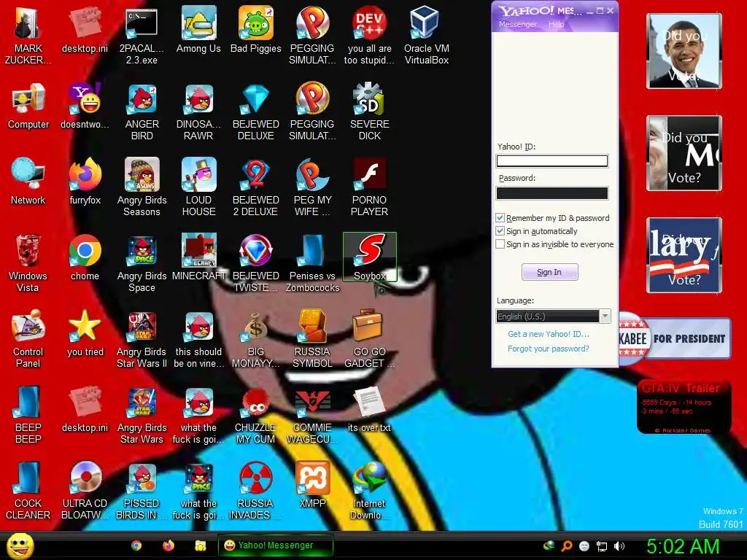Click the Obama Did you Vote gadget
Image resolution: width=747 pixels, height=560 pixels.
coord(684,51)
